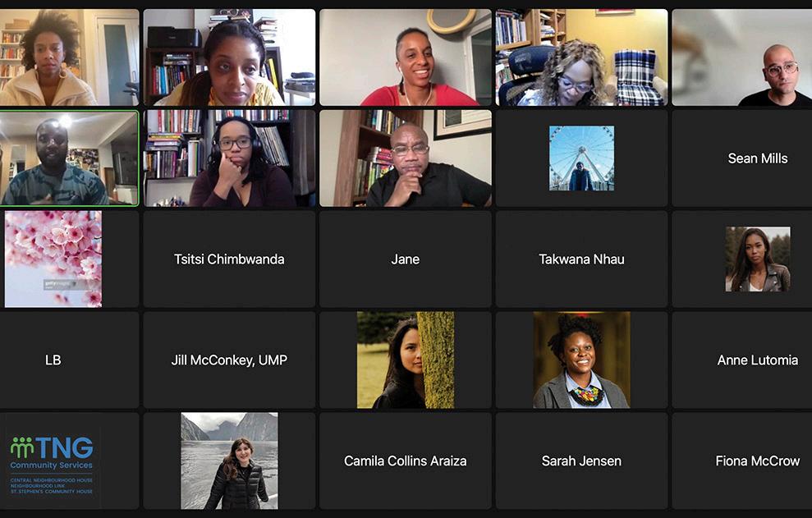Image resolution: width=812 pixels, height=518 pixels.
Task: Select the Tsitsi Chimbwanda participant tile
Action: tap(229, 259)
